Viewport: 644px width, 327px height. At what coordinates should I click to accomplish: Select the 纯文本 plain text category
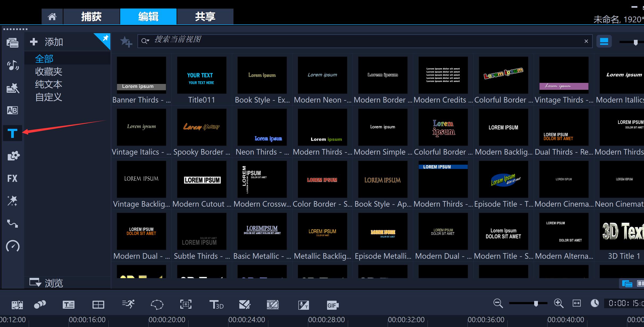coord(49,84)
